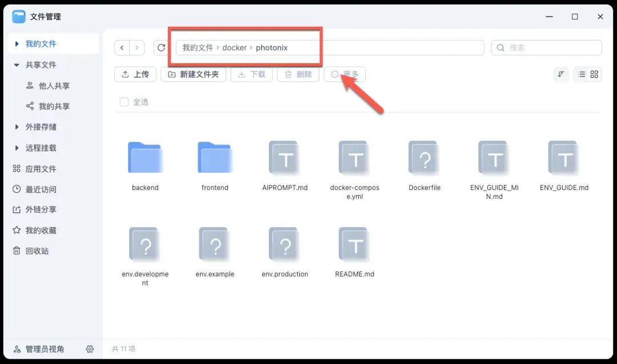
Task: Select the 共享文件 sidebar label
Action: tap(41, 65)
